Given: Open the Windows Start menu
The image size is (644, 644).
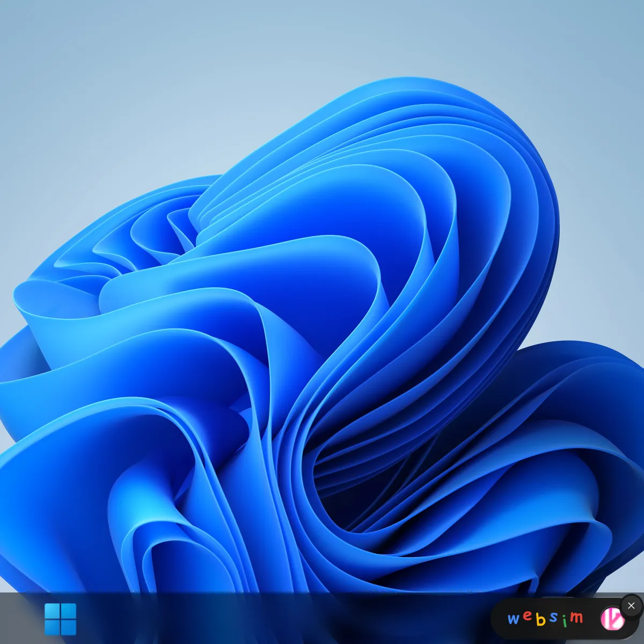Looking at the screenshot, I should 60,619.
